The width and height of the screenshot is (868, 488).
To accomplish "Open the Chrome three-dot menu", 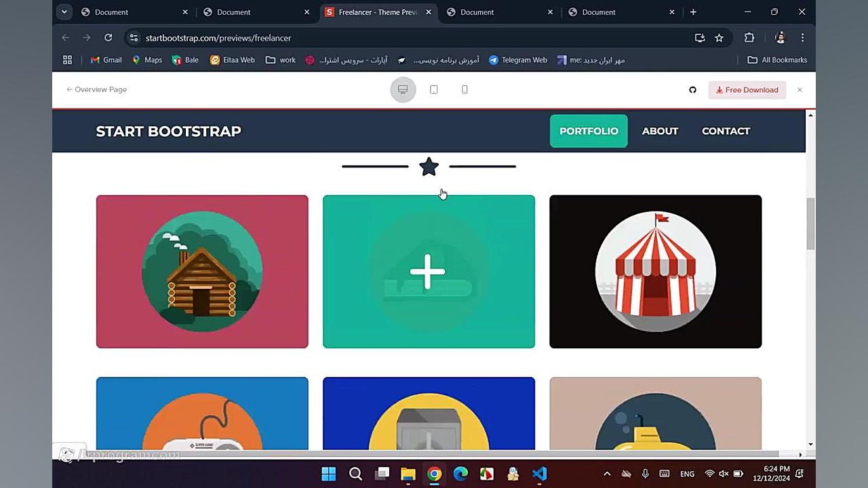I will point(802,38).
